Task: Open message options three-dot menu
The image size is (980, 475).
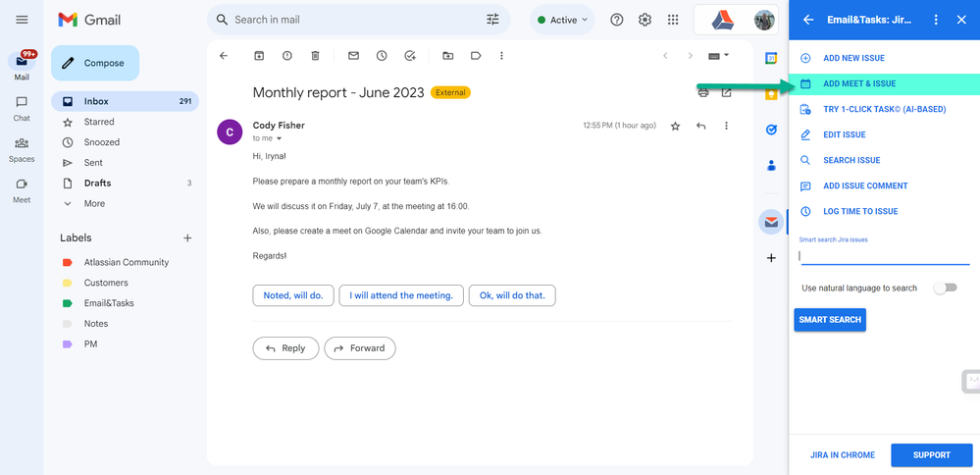Action: (x=726, y=126)
